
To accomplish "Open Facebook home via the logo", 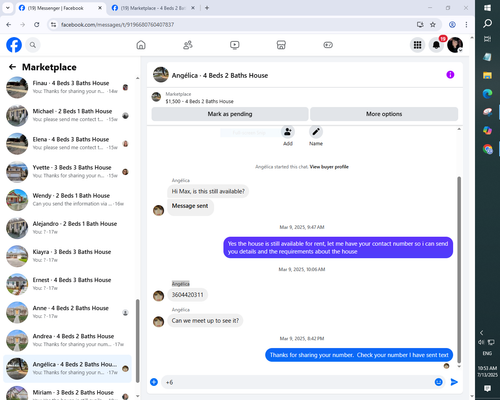I will coord(14,45).
